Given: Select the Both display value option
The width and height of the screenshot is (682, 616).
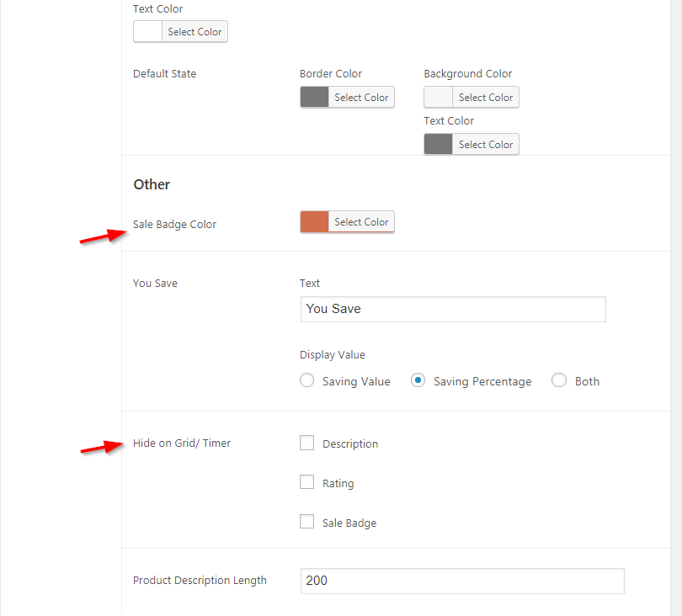Looking at the screenshot, I should [559, 380].
